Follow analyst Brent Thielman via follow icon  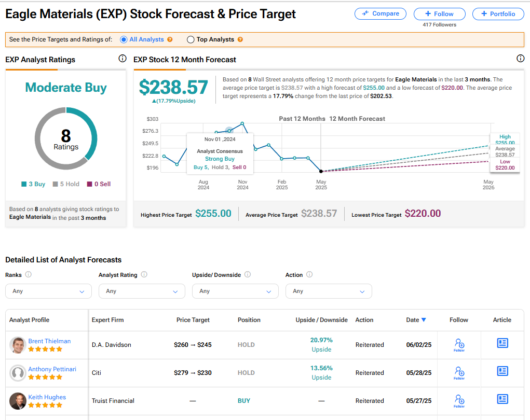(459, 345)
